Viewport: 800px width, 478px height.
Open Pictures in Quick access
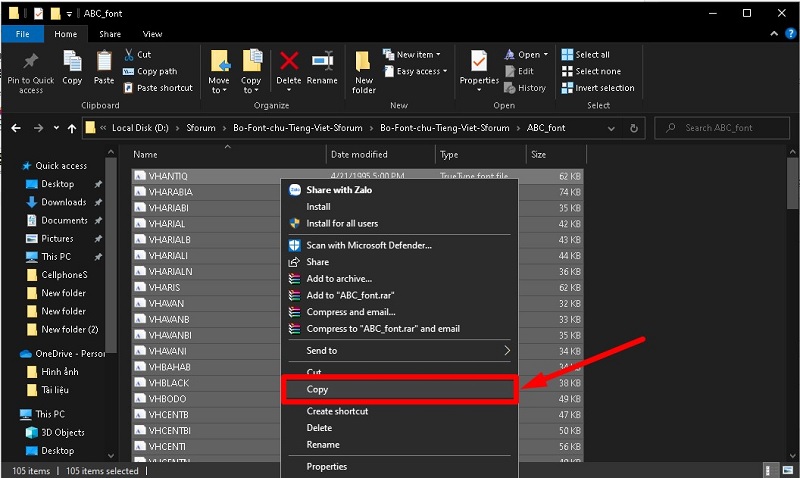click(57, 239)
